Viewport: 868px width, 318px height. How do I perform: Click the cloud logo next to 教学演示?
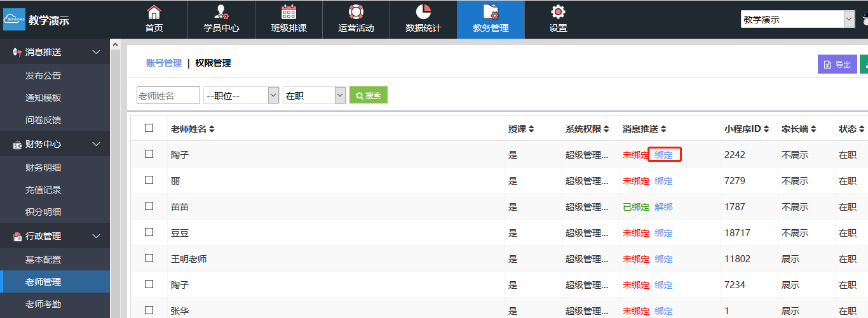click(x=14, y=20)
